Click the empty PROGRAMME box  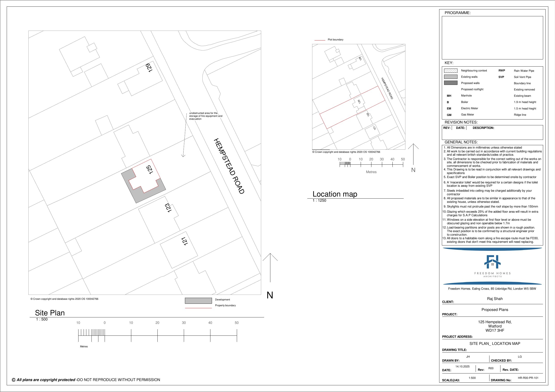[x=492, y=38]
